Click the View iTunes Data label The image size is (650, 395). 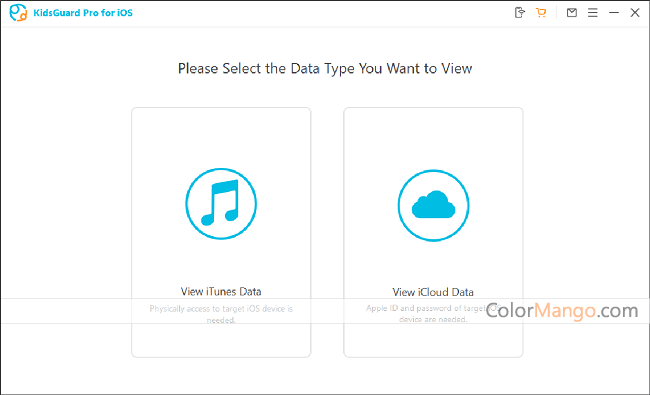click(221, 291)
